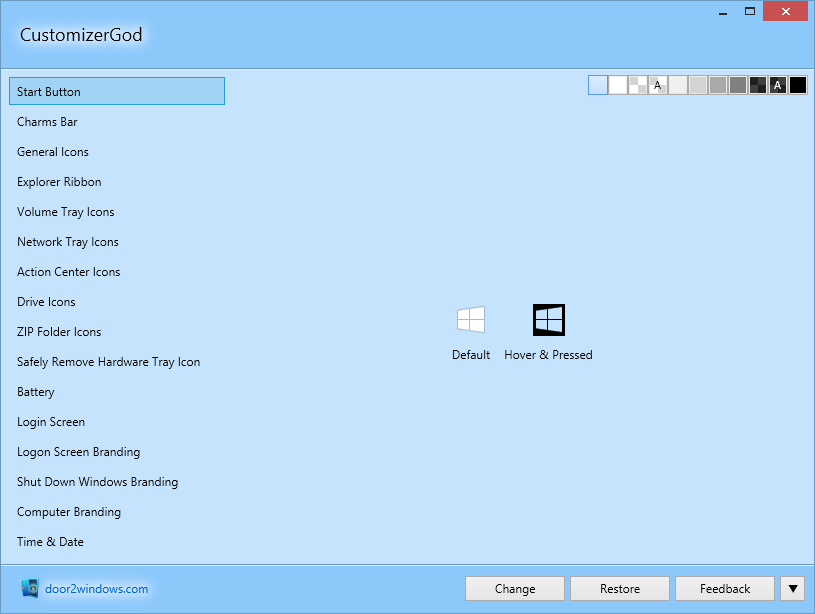Select Action Center Icons in the list
Viewport: 815px width, 614px height.
117,272
